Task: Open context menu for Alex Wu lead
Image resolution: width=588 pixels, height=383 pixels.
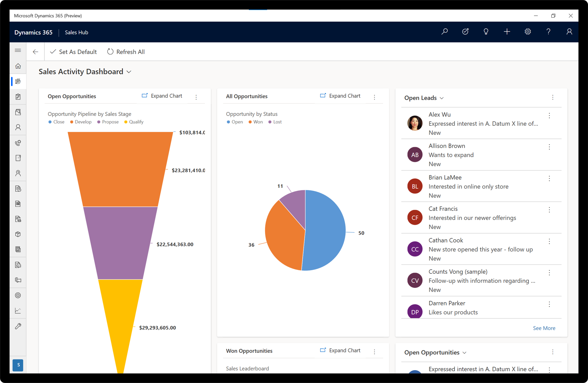Action: click(x=549, y=115)
